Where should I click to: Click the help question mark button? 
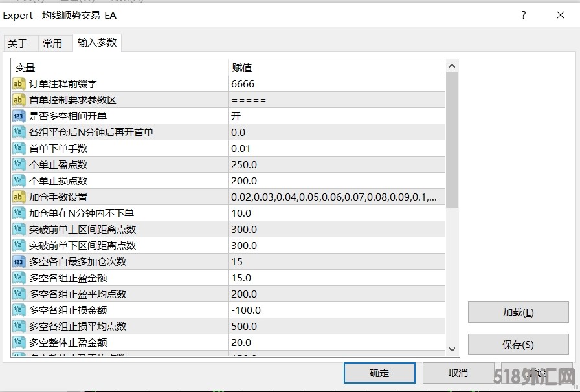coord(524,15)
